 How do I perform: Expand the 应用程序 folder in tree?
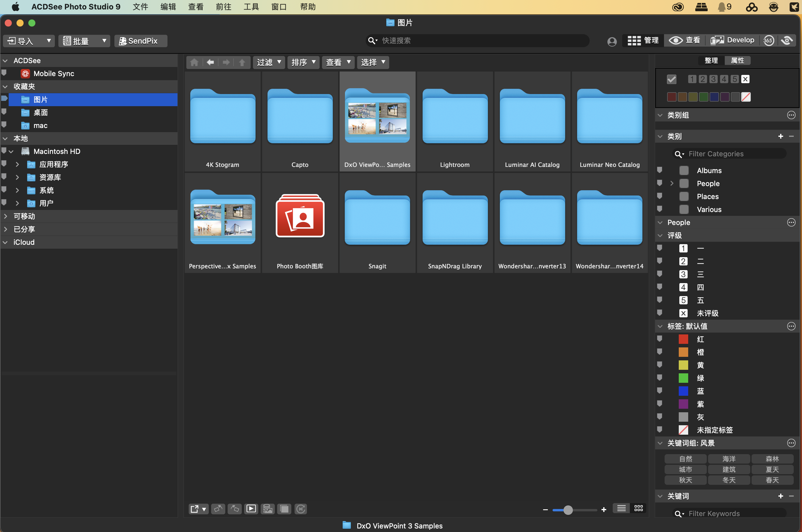(x=17, y=165)
